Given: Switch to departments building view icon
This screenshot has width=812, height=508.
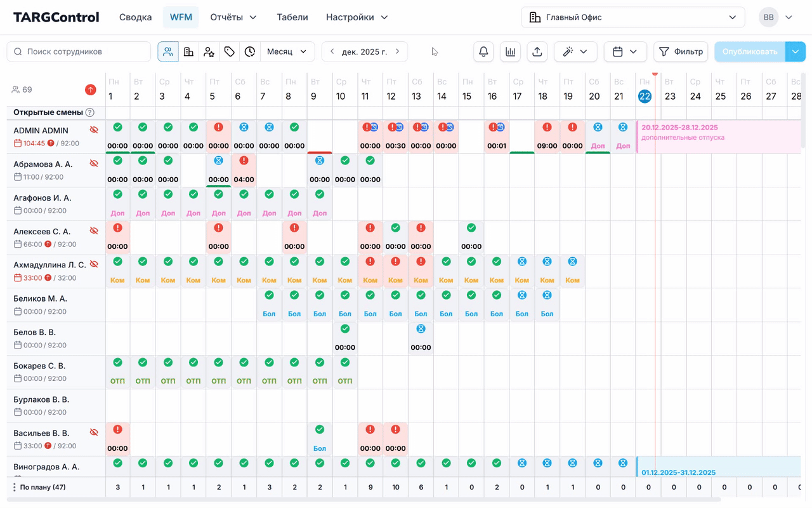Looking at the screenshot, I should click(x=188, y=52).
